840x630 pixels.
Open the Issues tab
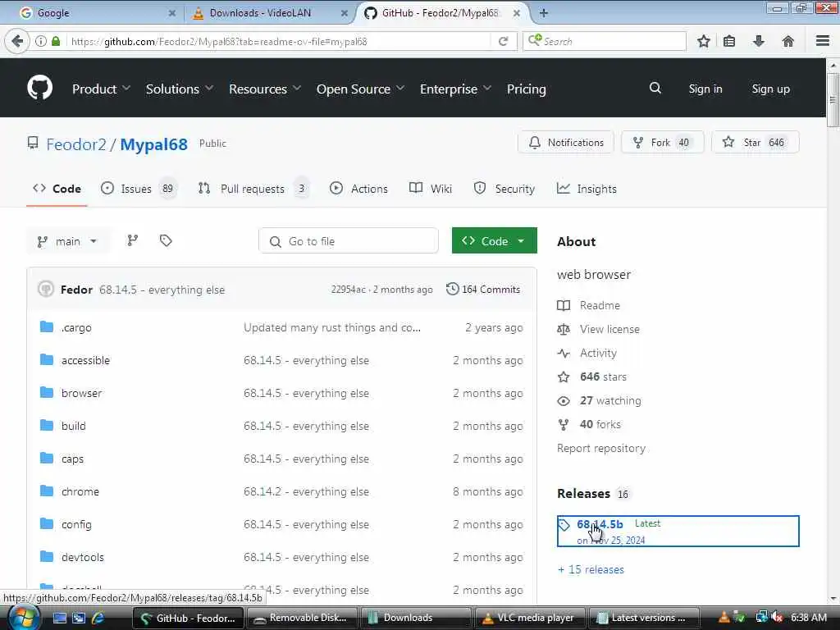point(138,189)
